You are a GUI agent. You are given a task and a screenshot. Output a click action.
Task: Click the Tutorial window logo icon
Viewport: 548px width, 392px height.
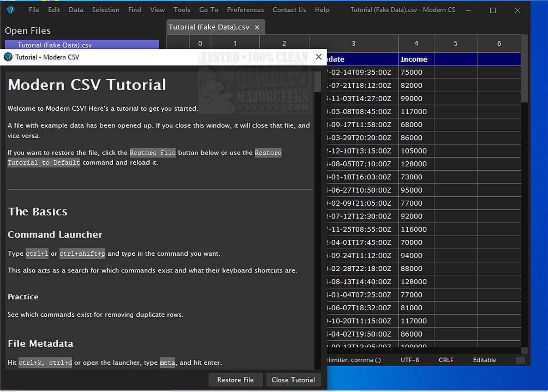(8, 57)
